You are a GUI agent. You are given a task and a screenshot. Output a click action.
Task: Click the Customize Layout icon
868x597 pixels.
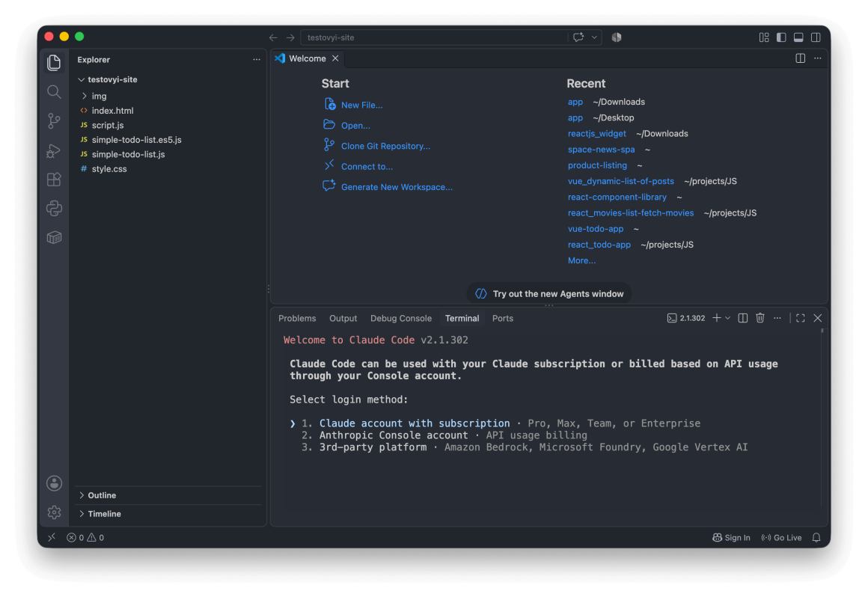[x=764, y=37]
